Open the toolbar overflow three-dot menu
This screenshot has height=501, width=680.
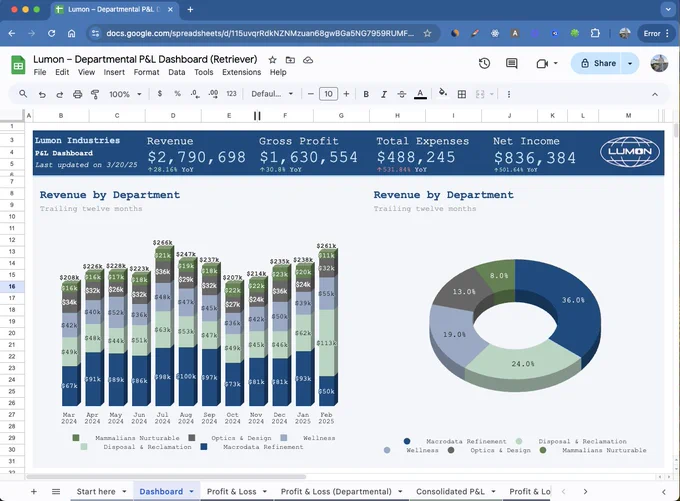tap(509, 94)
